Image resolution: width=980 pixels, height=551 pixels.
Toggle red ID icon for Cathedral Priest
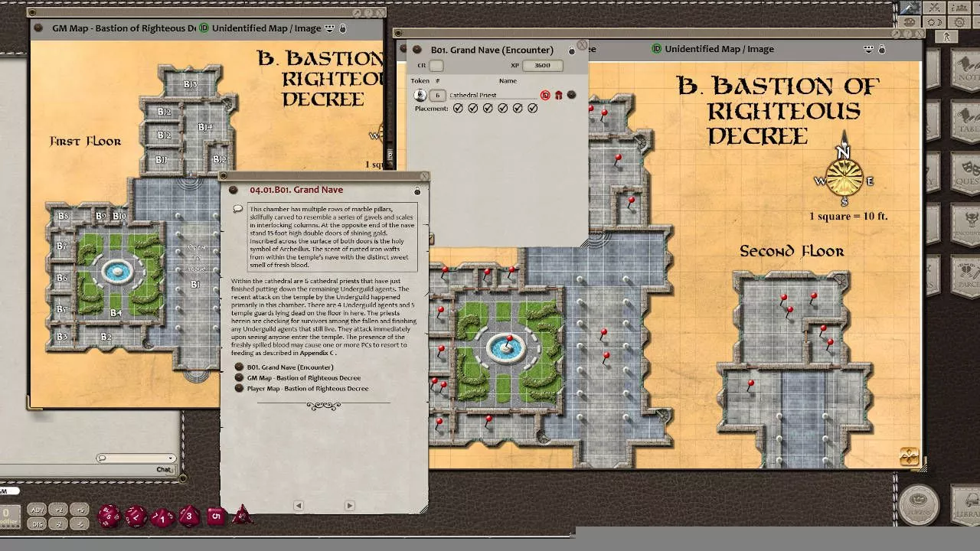tap(545, 95)
